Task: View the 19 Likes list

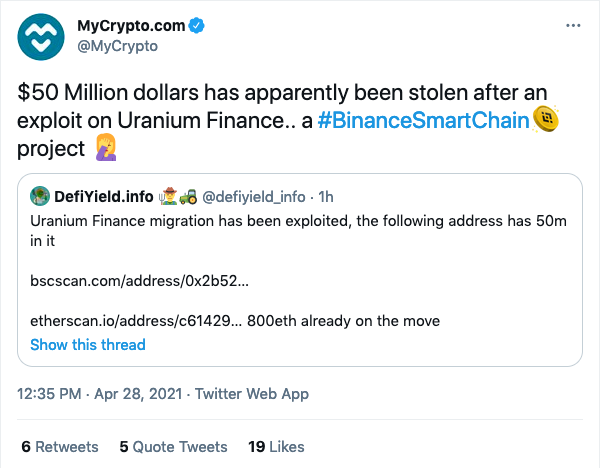Action: click(276, 446)
